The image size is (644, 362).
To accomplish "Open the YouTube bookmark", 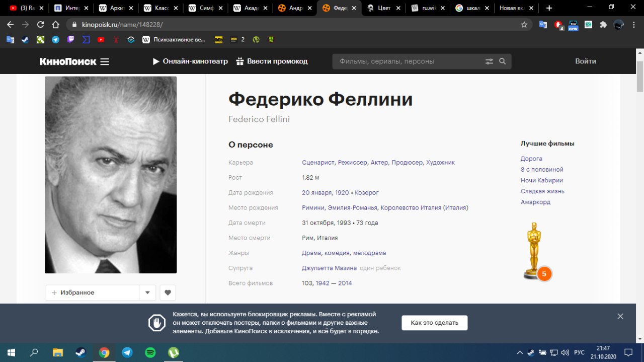I will [x=101, y=39].
